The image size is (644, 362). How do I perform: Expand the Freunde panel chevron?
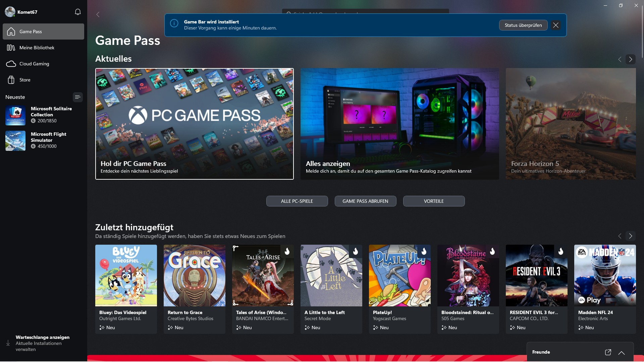click(622, 353)
